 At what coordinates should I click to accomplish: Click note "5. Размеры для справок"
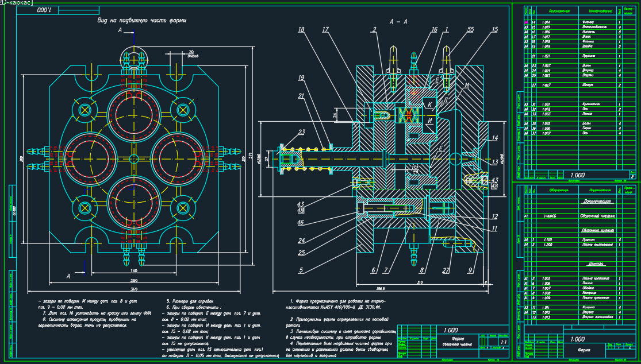pyautogui.click(x=190, y=301)
